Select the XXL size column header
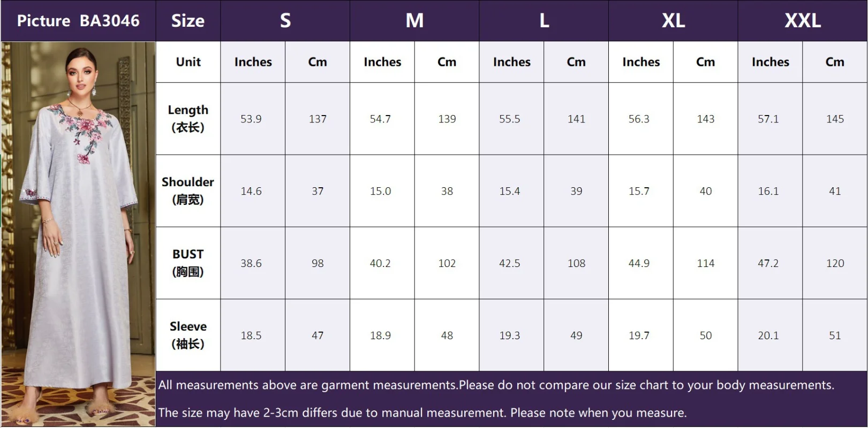The width and height of the screenshot is (868, 428). point(803,21)
